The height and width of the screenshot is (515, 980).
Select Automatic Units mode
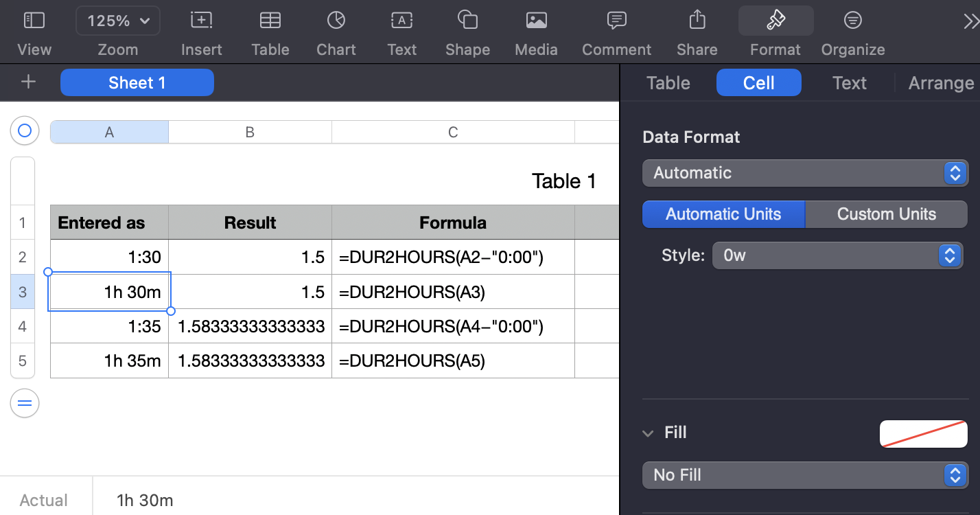(x=723, y=214)
